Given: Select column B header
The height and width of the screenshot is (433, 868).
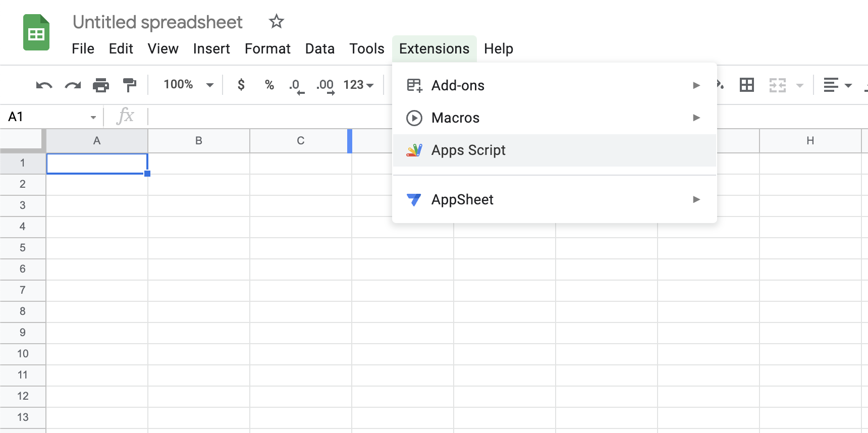Looking at the screenshot, I should point(199,141).
